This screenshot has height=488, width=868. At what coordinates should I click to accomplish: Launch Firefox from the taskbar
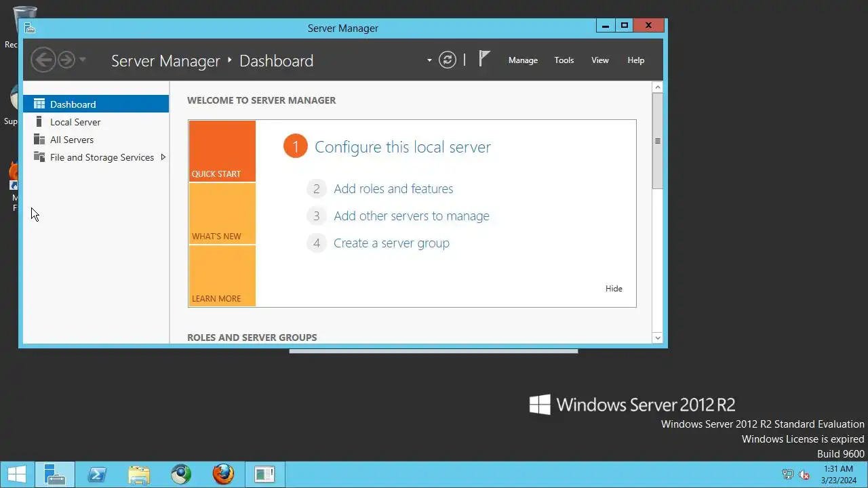[223, 474]
